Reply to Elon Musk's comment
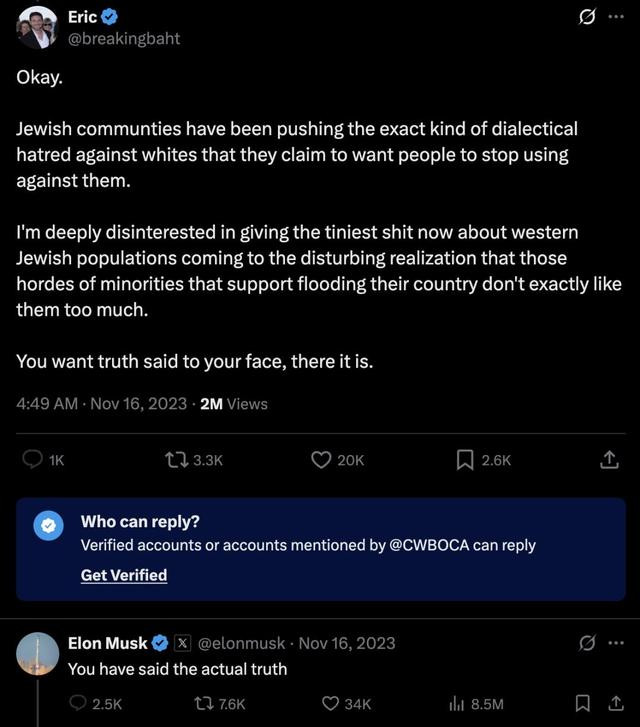 79,704
